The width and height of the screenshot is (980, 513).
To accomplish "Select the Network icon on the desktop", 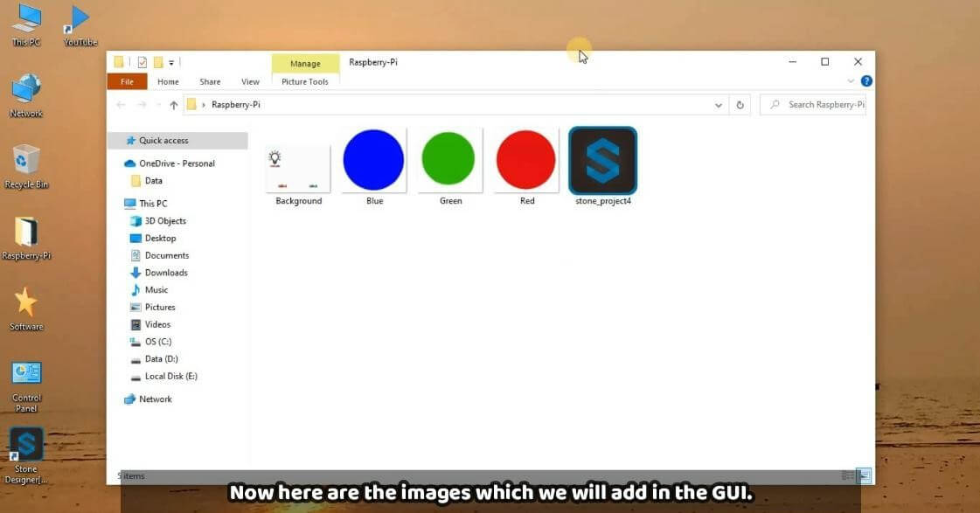I will [x=26, y=95].
